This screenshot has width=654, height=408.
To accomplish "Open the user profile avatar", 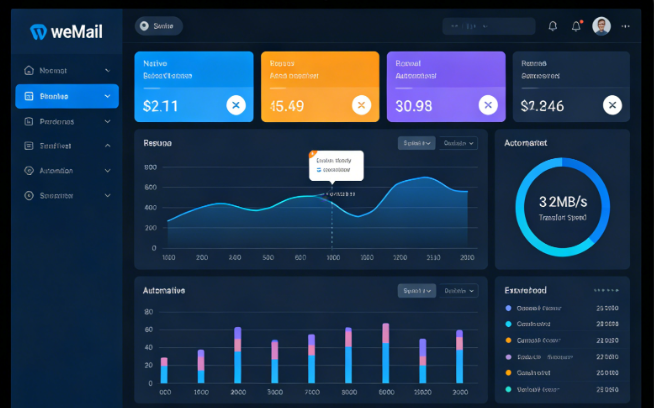I will [x=601, y=26].
